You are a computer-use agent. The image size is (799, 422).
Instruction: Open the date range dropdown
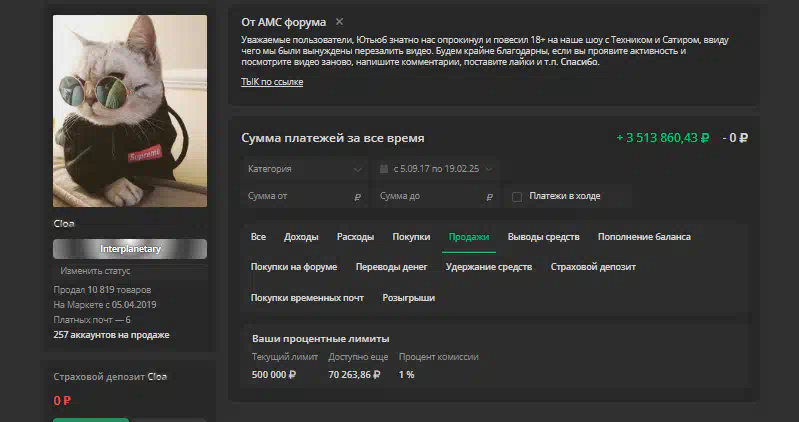436,169
